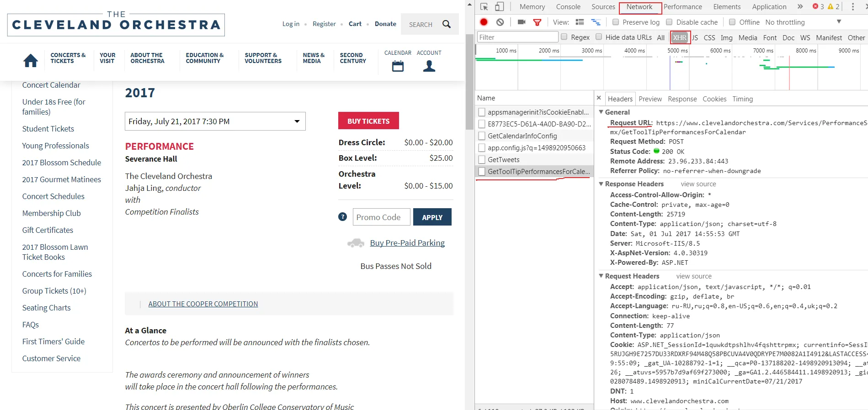Click the BUY TICKETS button
Viewport: 868px width, 410px height.
coord(368,121)
